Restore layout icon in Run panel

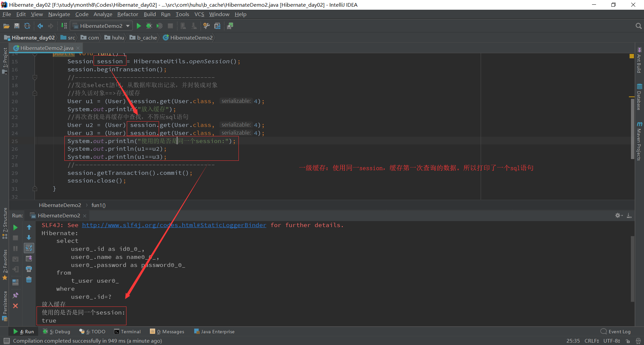click(x=15, y=282)
